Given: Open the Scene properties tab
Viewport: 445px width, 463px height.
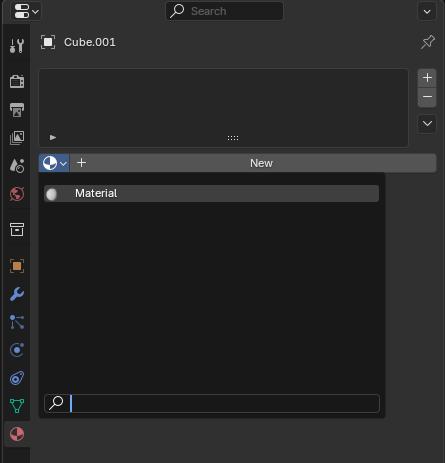Looking at the screenshot, I should click(17, 165).
